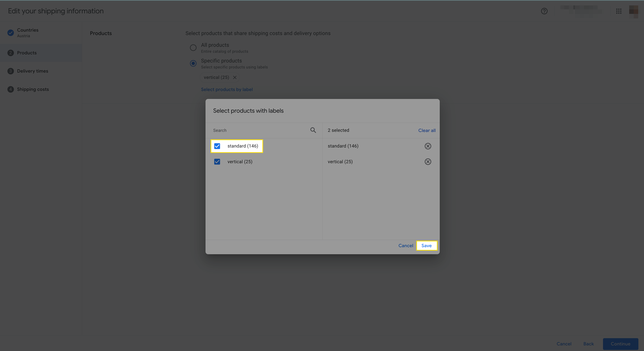
Task: Click the blue checkmark icon beside Countries
Action: (x=10, y=33)
